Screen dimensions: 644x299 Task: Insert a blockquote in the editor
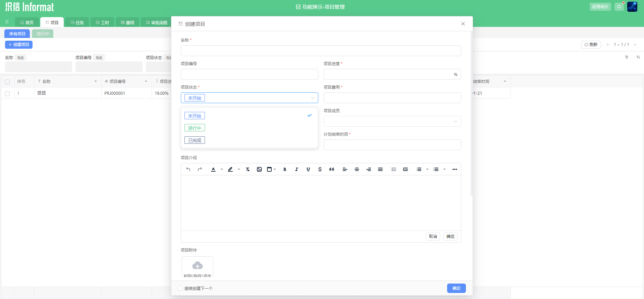332,169
